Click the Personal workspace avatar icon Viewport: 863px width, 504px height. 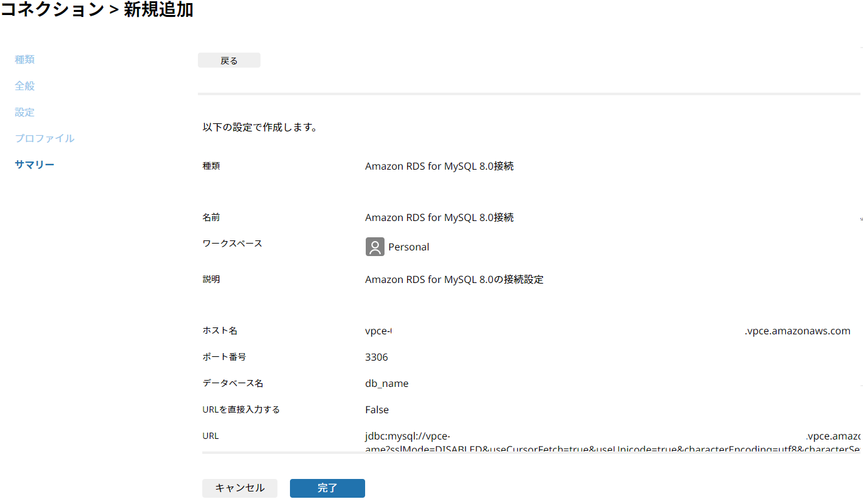375,247
